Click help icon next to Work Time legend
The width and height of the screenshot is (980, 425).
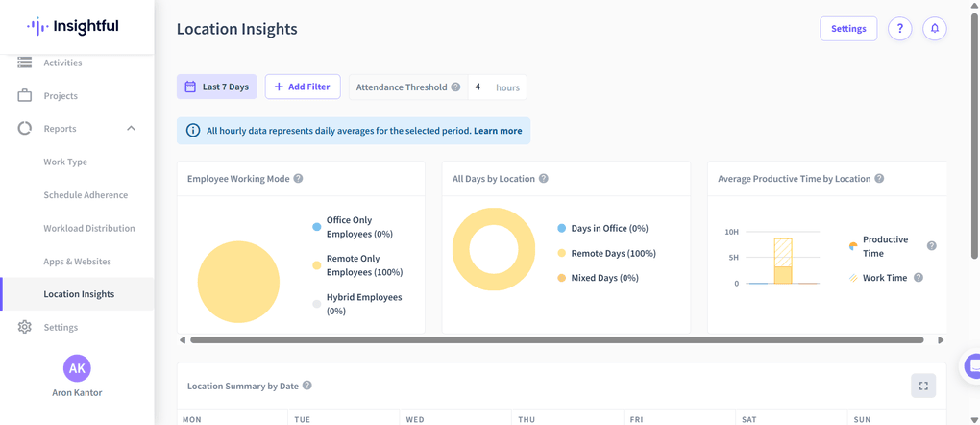pos(919,278)
